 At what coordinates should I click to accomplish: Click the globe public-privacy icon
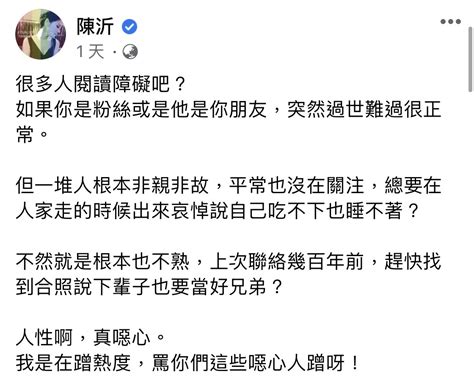point(130,52)
